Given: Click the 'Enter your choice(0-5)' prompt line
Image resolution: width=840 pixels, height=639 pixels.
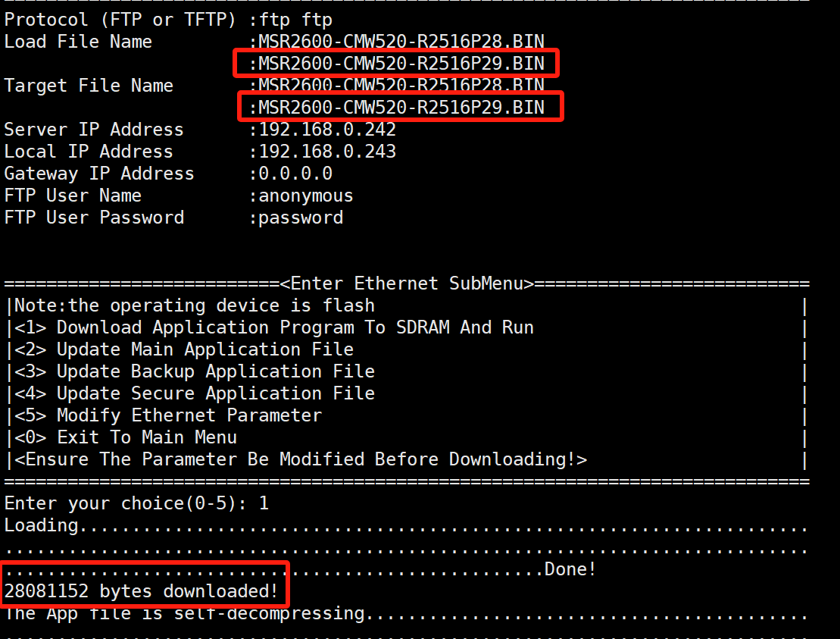Looking at the screenshot, I should [136, 503].
